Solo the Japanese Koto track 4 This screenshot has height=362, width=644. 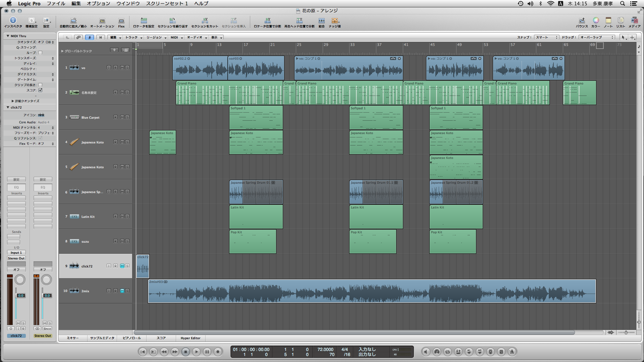pyautogui.click(x=127, y=142)
